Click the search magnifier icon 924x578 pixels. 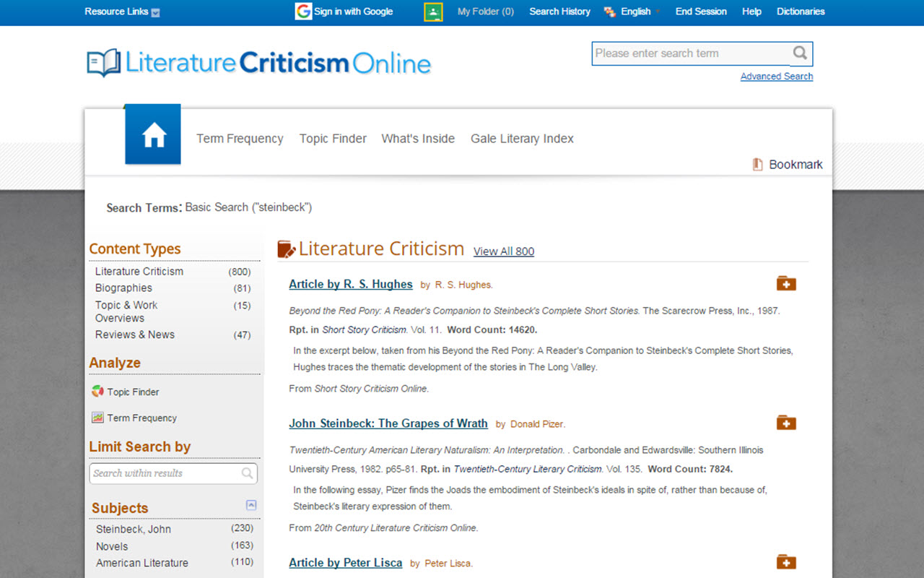coord(800,53)
